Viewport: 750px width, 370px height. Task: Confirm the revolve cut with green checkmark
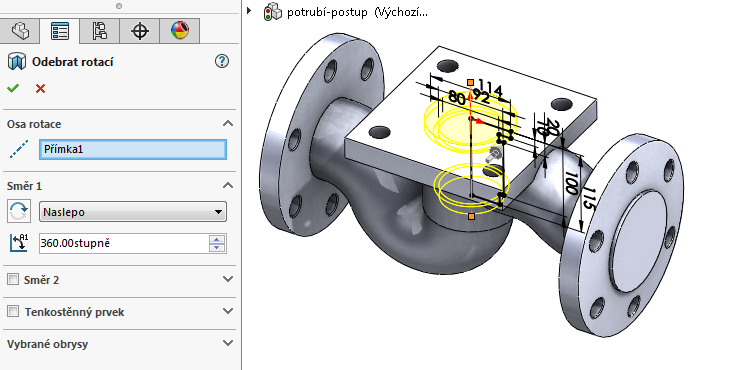pos(13,88)
